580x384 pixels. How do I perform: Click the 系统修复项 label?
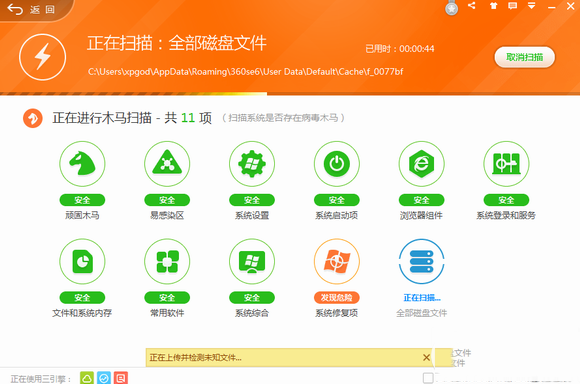(337, 313)
